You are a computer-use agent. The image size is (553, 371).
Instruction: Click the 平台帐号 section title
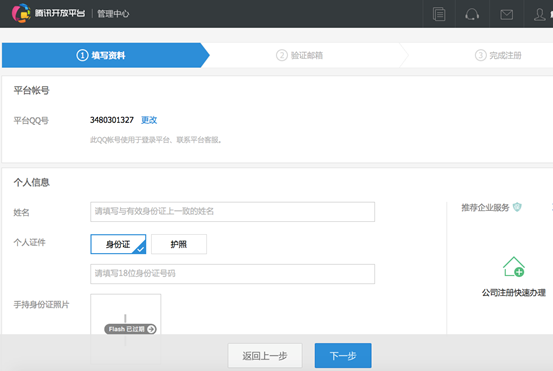(x=31, y=90)
